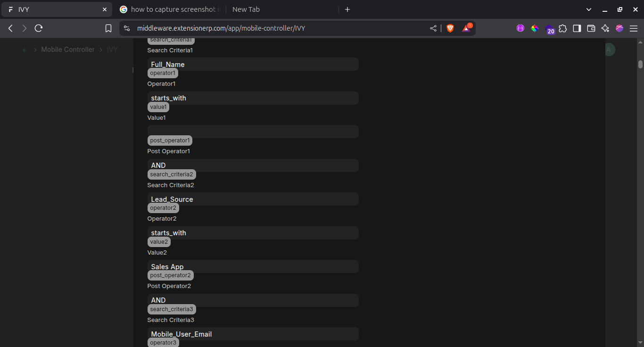Screen dimensions: 644x347
Task: Edit Search Criteria3 field Mobile_User_Email
Action: pos(253,334)
